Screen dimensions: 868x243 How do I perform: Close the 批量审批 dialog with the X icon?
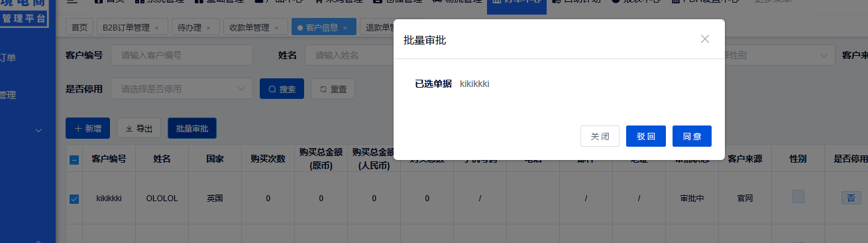pyautogui.click(x=705, y=39)
